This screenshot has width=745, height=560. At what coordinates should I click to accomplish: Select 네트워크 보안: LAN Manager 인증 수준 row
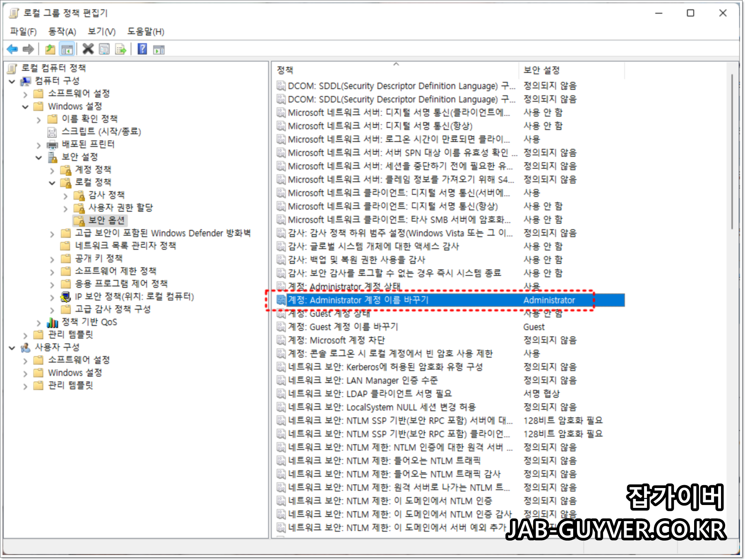click(450, 380)
